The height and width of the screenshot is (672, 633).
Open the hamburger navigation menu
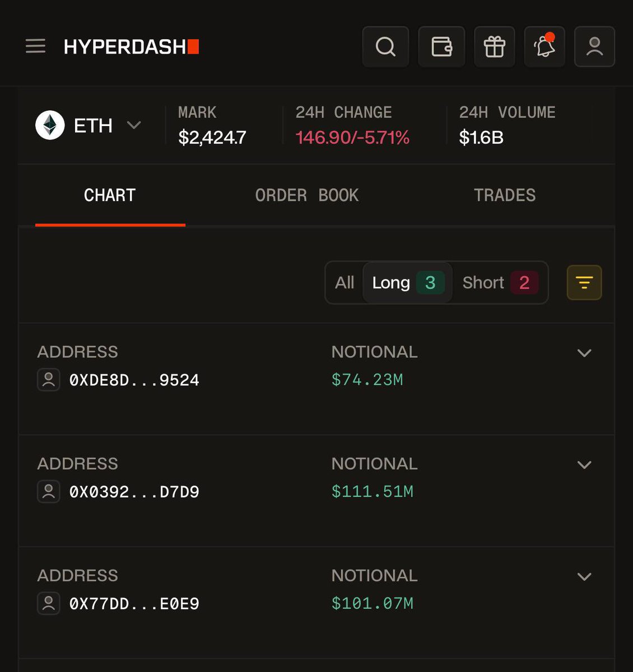click(35, 46)
